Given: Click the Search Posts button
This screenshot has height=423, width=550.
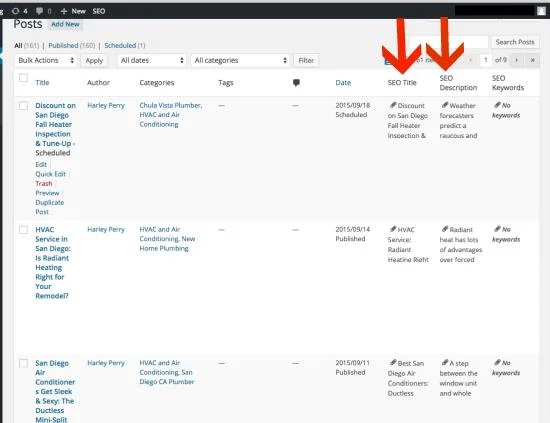Looking at the screenshot, I should point(515,42).
